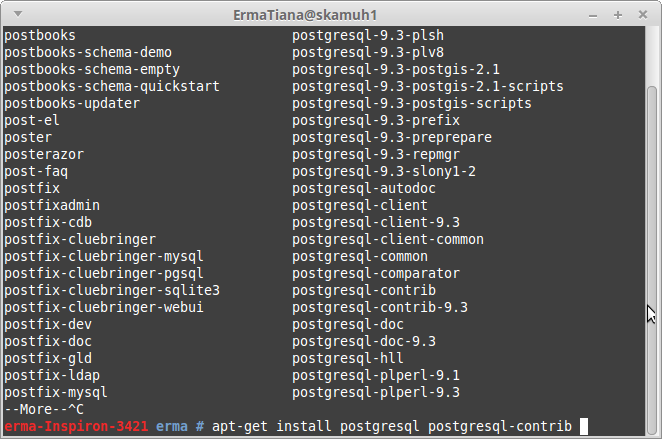662x439 pixels.
Task: Click the postgresql-plperl-9.3 package name
Action: (x=376, y=392)
